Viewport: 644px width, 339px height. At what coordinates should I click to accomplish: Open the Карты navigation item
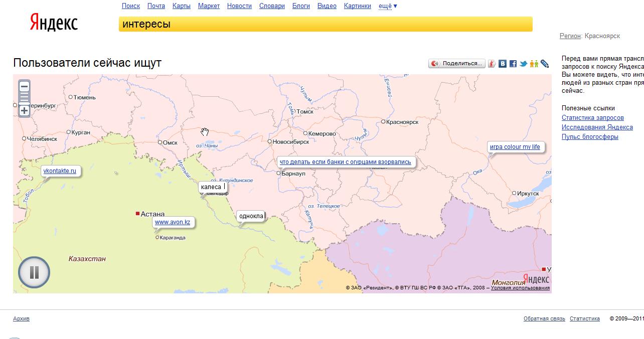tap(181, 6)
